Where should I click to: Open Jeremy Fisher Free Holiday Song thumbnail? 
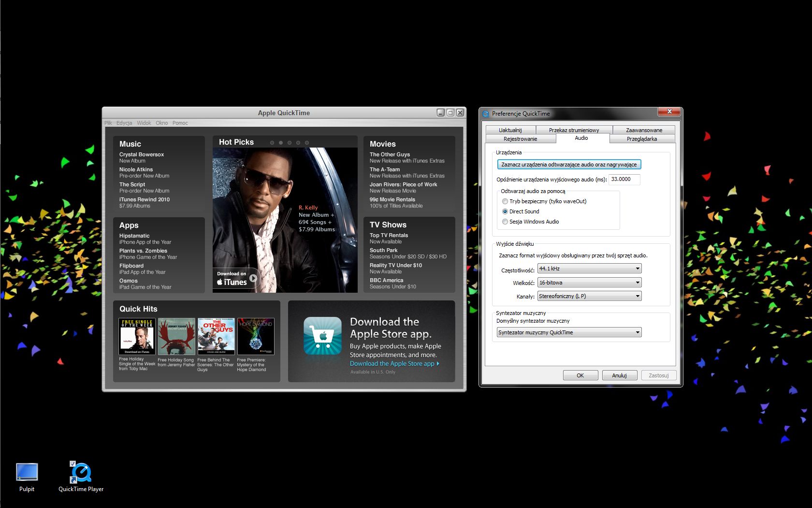(176, 336)
